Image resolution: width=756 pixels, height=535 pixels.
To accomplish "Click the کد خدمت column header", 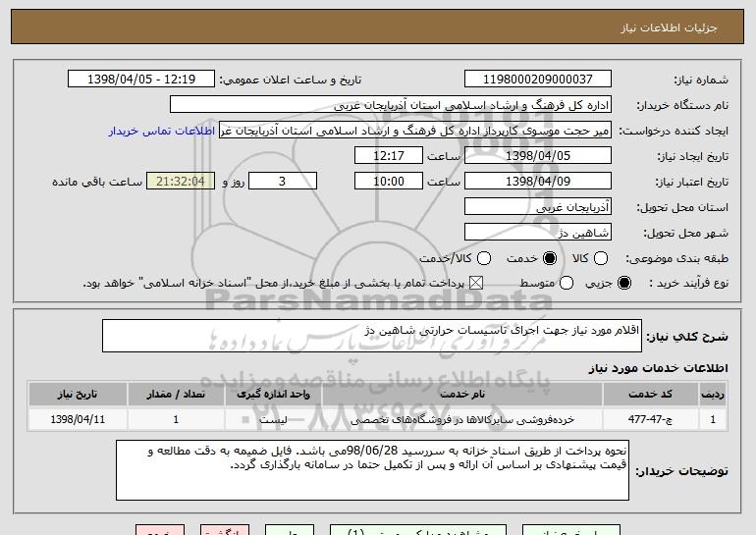I will 650,395.
